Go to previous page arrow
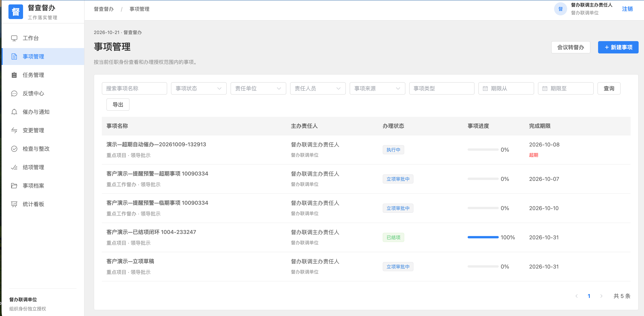The width and height of the screenshot is (644, 316). (577, 296)
